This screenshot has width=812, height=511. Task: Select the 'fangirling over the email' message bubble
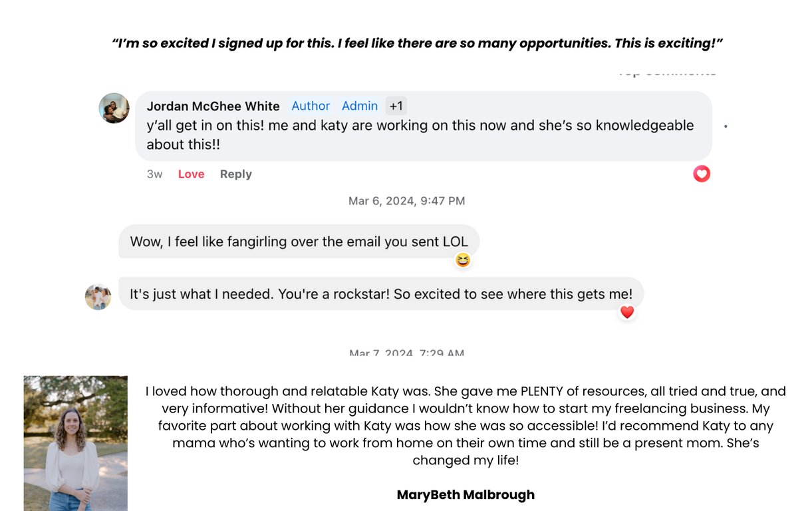point(299,242)
